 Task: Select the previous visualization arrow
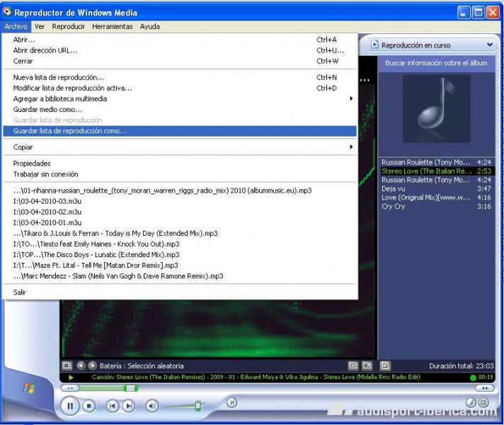(x=81, y=365)
